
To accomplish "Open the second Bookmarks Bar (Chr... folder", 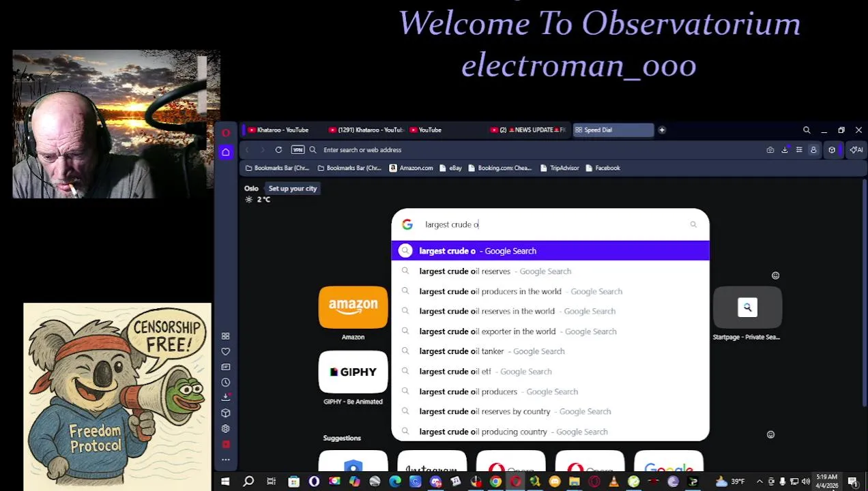I will click(x=349, y=168).
